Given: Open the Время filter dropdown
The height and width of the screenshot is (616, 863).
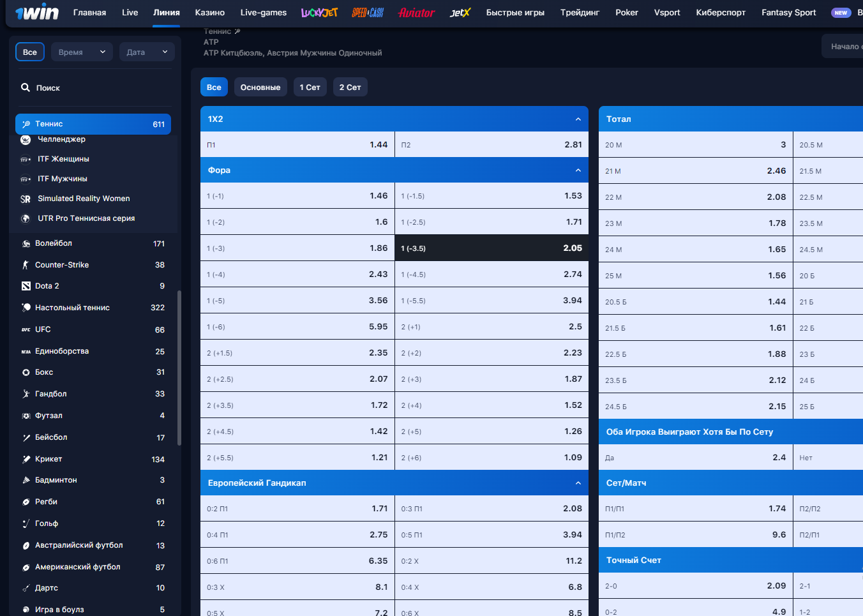Looking at the screenshot, I should [x=82, y=52].
